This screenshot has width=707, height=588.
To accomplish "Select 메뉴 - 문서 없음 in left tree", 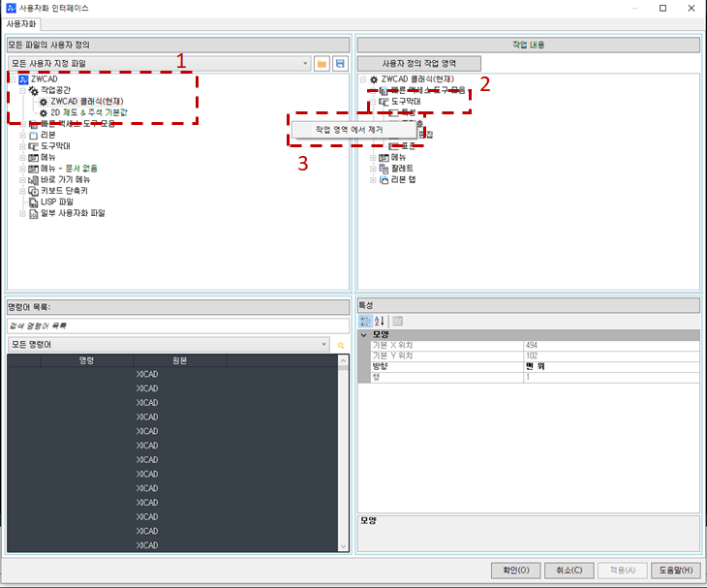I will pos(69,169).
